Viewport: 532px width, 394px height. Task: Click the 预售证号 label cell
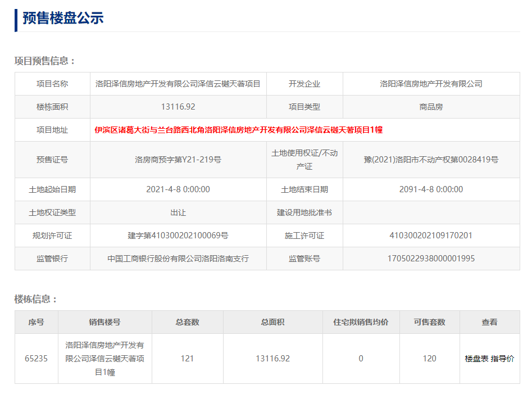[x=52, y=160]
